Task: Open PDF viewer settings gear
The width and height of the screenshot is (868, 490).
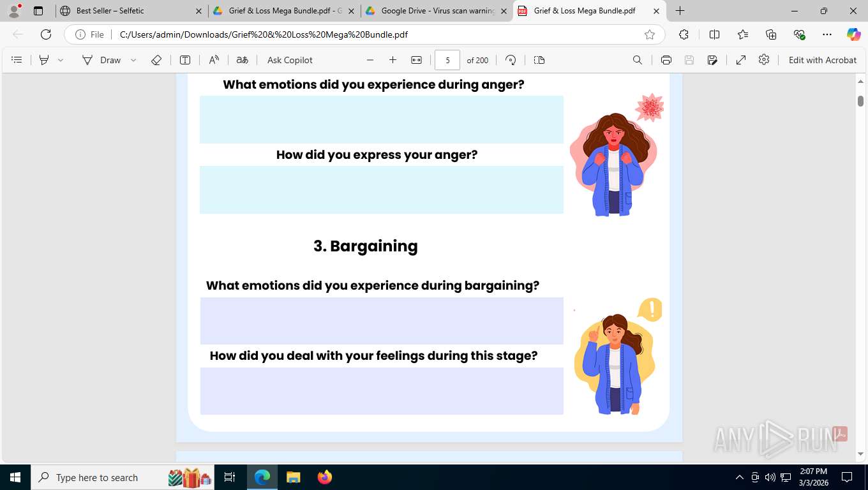Action: (x=764, y=60)
